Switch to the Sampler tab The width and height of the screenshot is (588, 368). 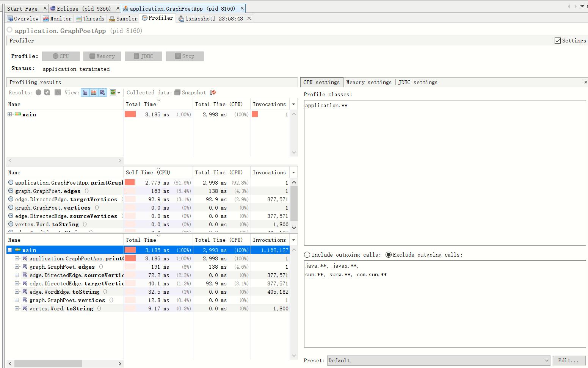(x=123, y=18)
